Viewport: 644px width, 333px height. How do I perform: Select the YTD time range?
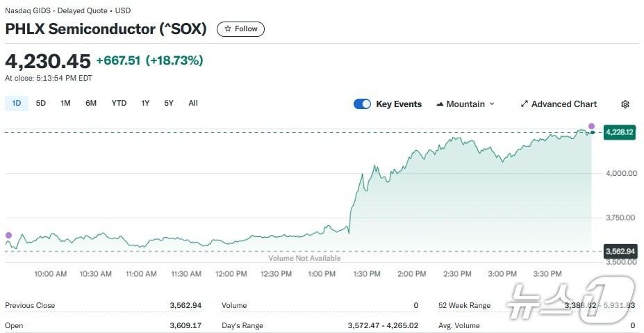click(119, 104)
